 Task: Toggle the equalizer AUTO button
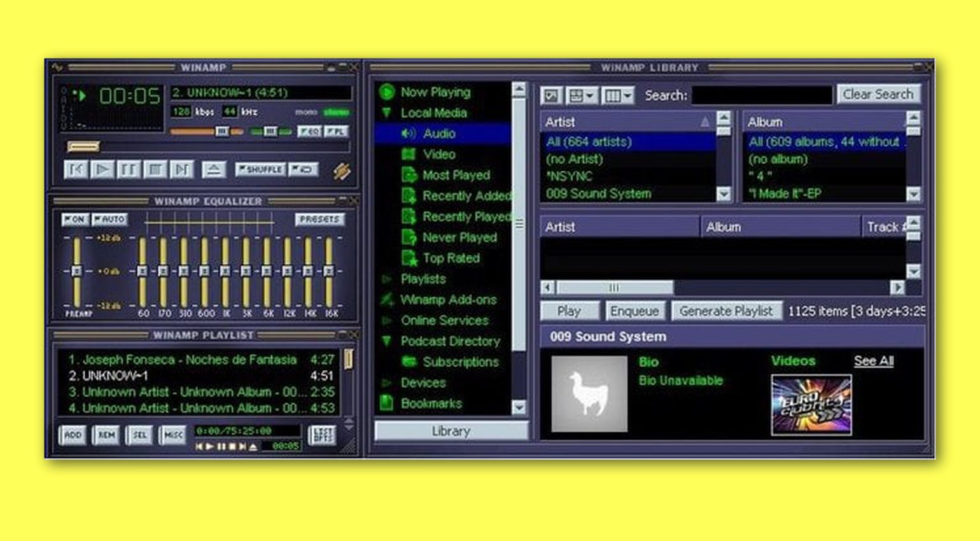tap(110, 219)
